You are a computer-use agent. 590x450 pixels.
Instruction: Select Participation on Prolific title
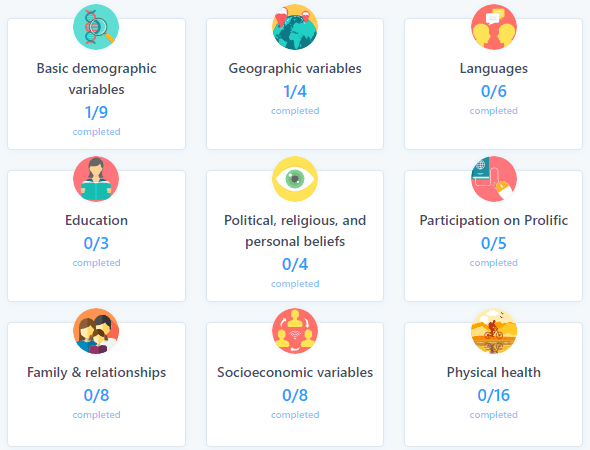tap(494, 220)
